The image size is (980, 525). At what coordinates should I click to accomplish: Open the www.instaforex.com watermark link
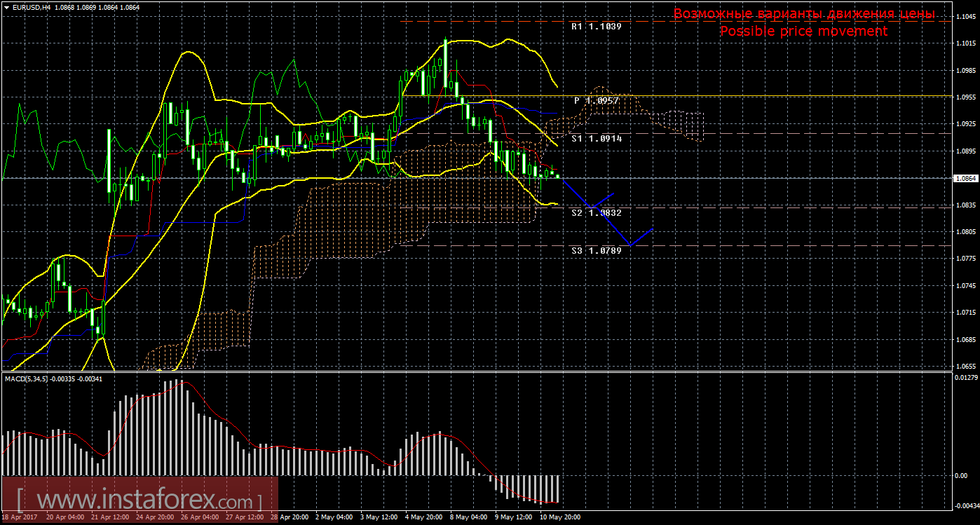coord(139,501)
